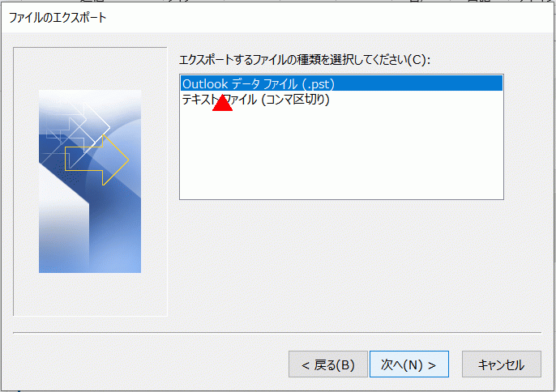Image resolution: width=556 pixels, height=392 pixels.
Task: Click the blue highlight right of .pst text
Action: click(418, 83)
